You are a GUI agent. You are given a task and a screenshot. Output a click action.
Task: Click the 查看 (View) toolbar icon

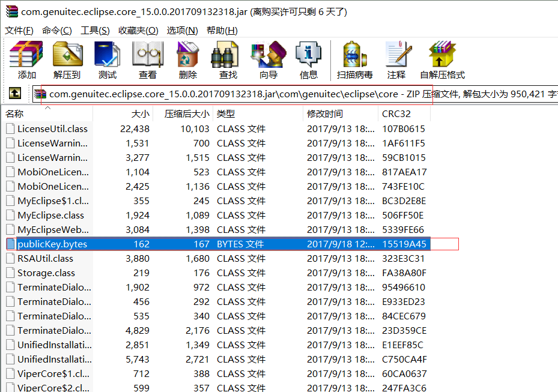[x=148, y=54]
